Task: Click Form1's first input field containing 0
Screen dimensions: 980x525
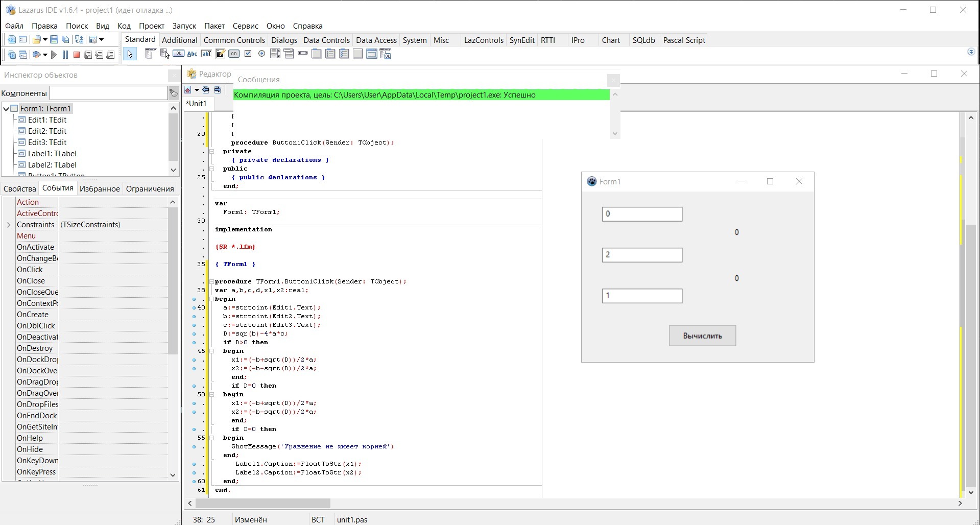Action: point(642,214)
